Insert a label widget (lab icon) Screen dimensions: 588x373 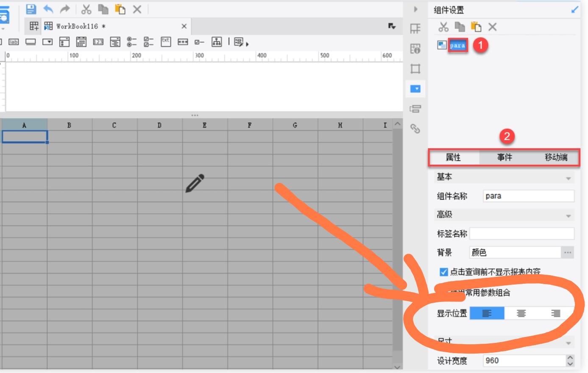[14, 42]
